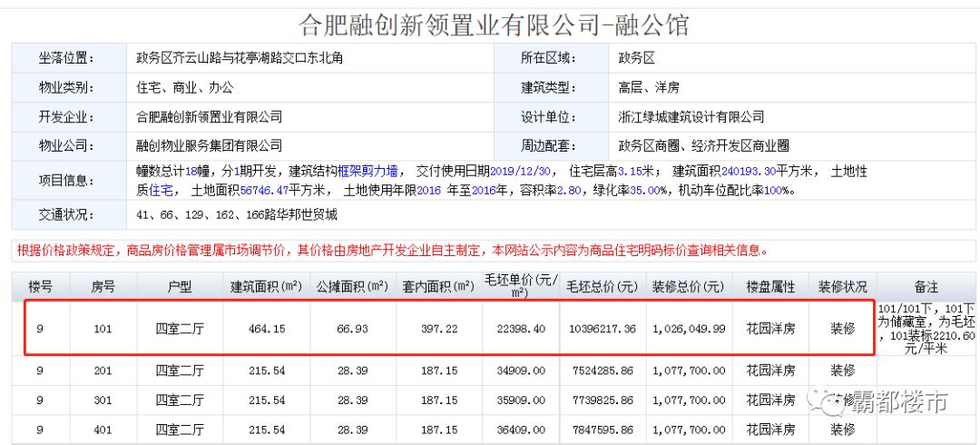The image size is (980, 445).
Task: Select the 楼号 column header
Action: [x=40, y=287]
